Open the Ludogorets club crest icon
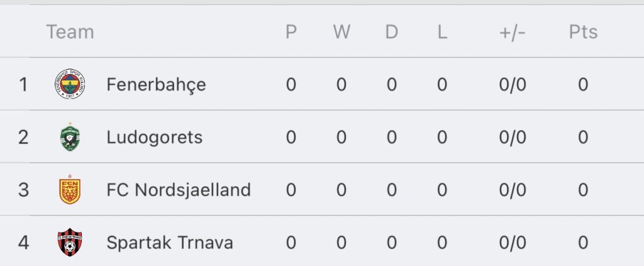 (70, 136)
